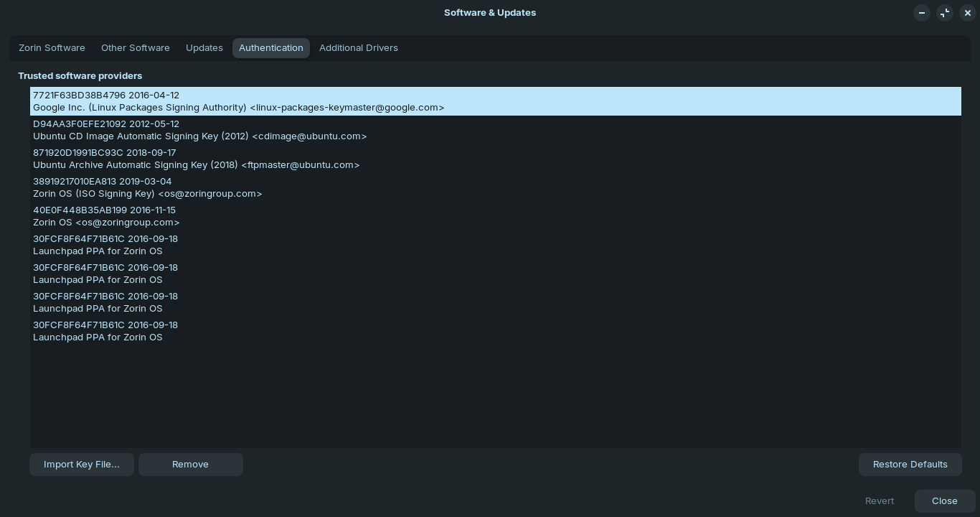Click the Import Key File... button
Viewport: 980px width, 517px height.
click(x=82, y=465)
